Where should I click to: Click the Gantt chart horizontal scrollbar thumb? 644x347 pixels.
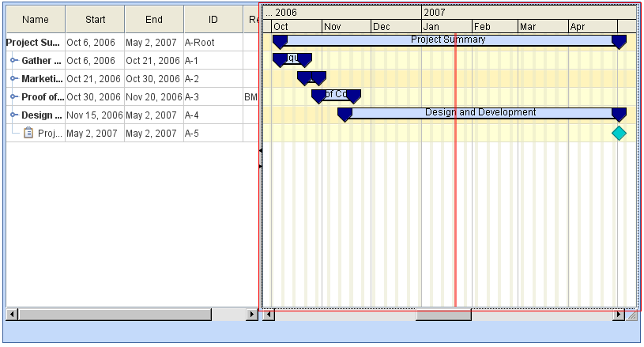coord(443,315)
